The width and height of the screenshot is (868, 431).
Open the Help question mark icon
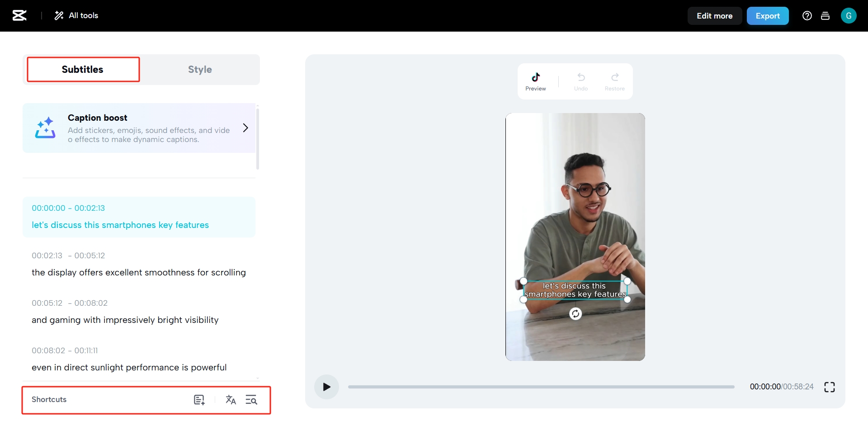click(x=807, y=15)
